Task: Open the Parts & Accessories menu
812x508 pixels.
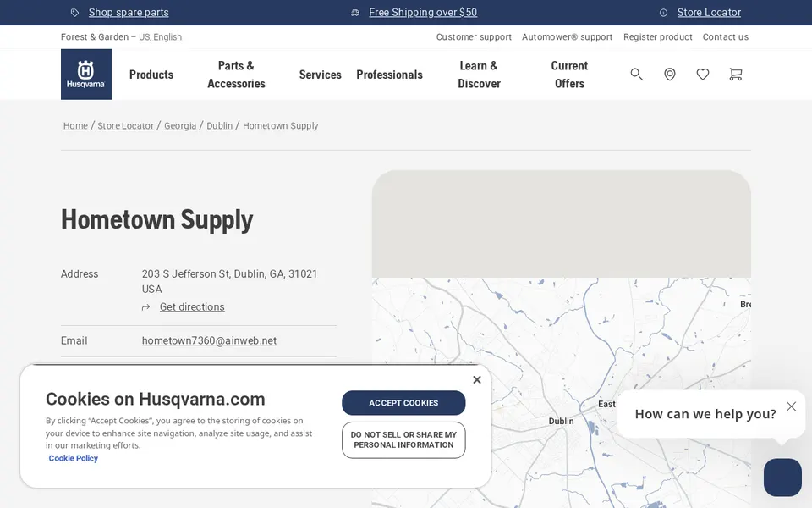Action: pyautogui.click(x=236, y=75)
